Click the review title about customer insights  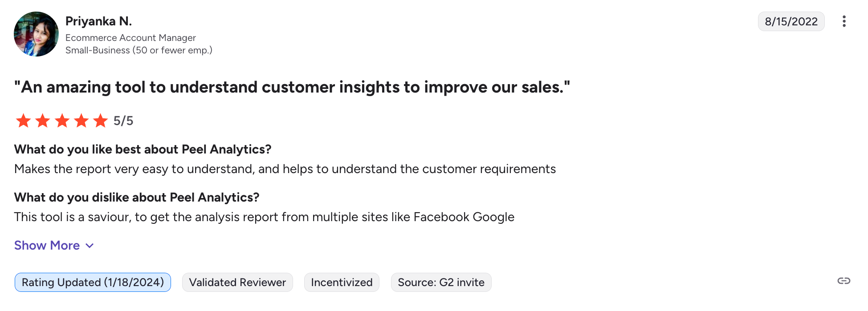click(x=292, y=87)
